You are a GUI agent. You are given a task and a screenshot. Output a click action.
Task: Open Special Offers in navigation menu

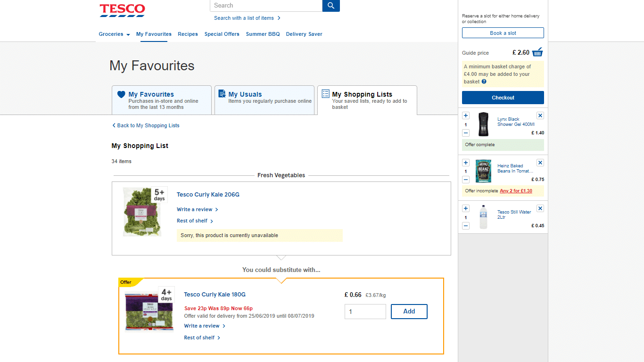[x=222, y=34]
